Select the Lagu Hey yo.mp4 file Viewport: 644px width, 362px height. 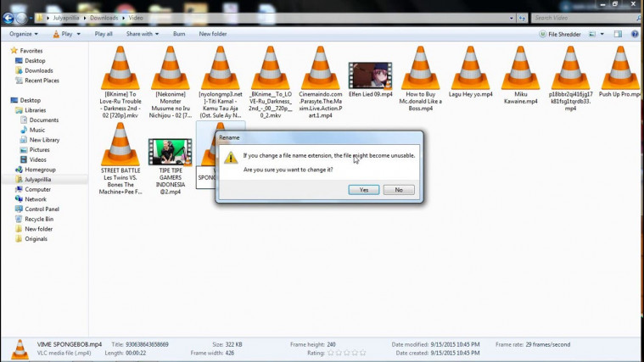471,72
